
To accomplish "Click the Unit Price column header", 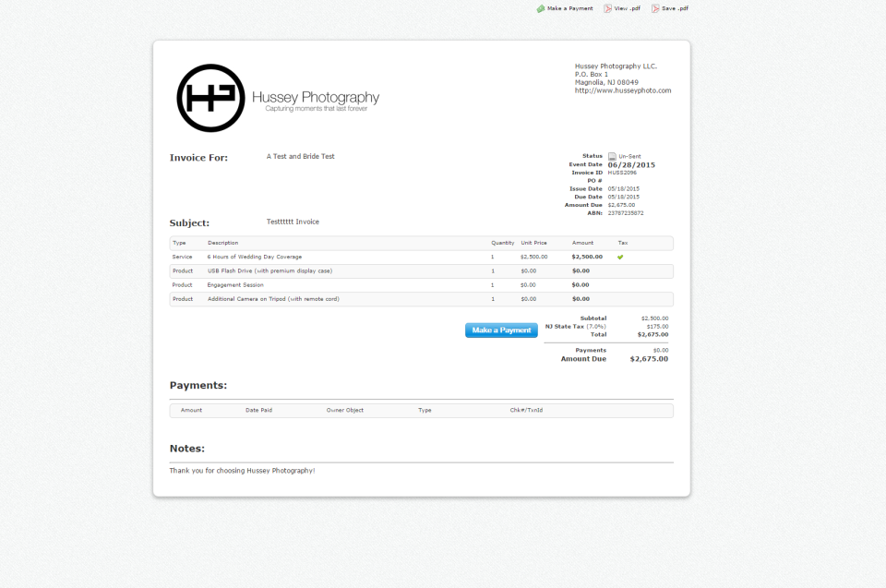I will [534, 243].
